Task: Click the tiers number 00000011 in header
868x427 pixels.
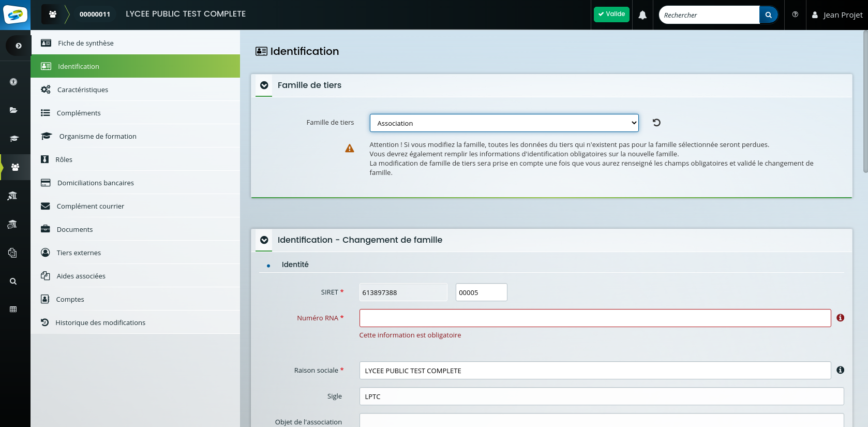Action: coord(95,14)
